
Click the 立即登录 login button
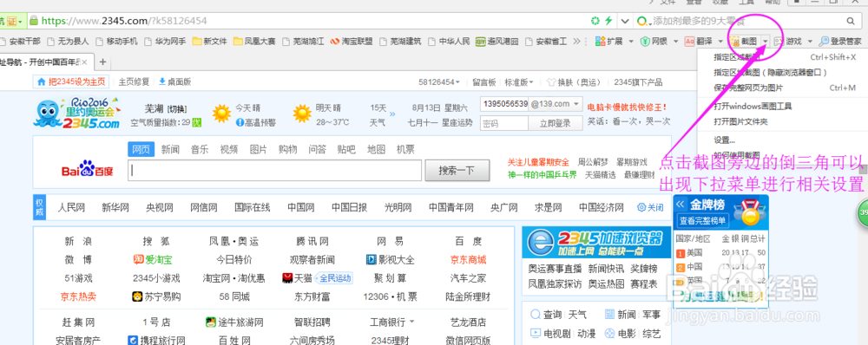556,123
